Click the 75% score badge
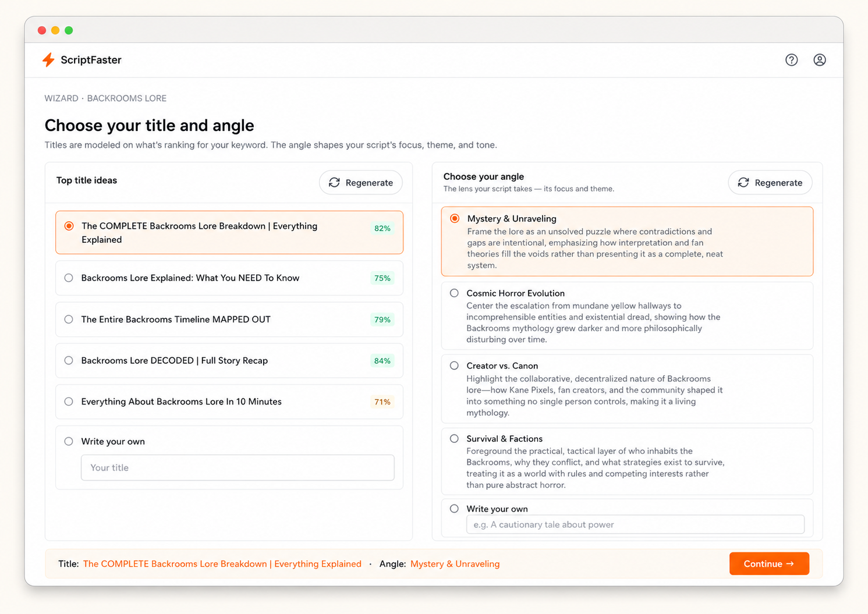Image resolution: width=868 pixels, height=614 pixels. (382, 278)
